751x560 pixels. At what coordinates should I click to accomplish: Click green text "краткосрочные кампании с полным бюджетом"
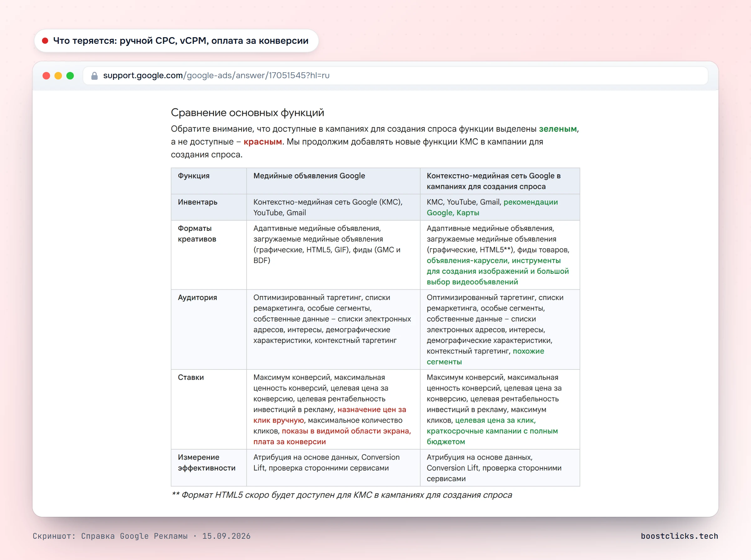tap(492, 436)
